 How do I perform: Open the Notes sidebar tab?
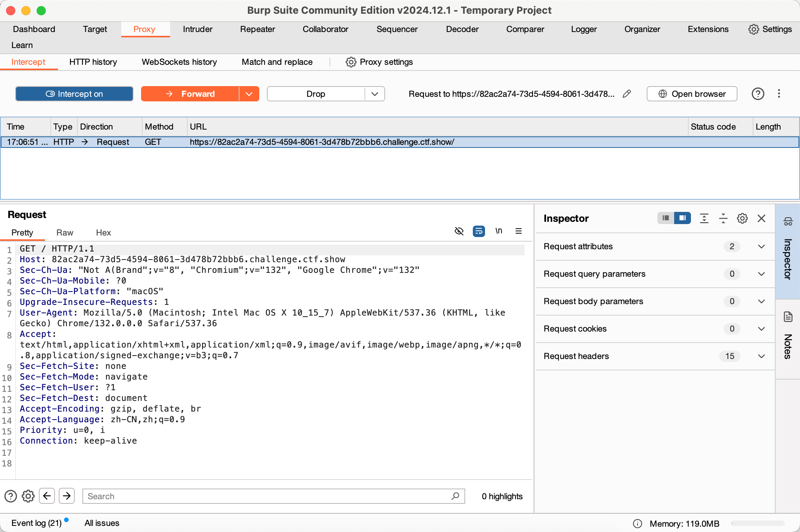point(788,339)
